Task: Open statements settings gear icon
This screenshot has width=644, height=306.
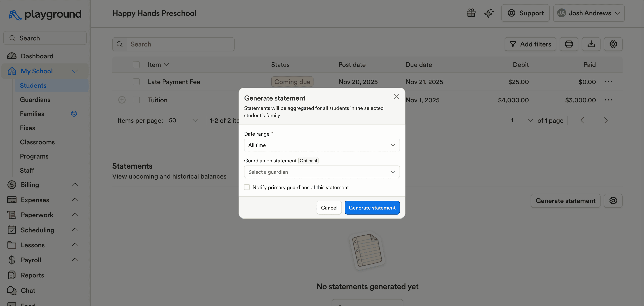Action: click(613, 201)
